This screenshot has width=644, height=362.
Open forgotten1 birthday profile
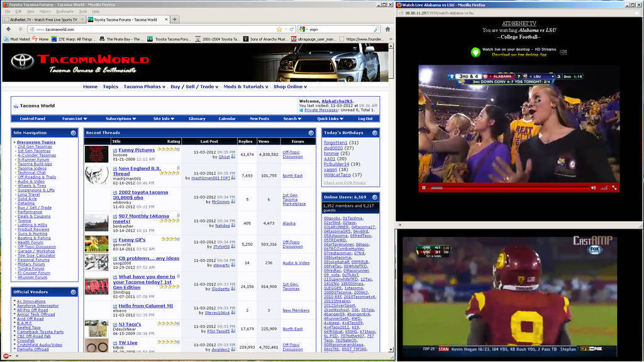[x=336, y=143]
